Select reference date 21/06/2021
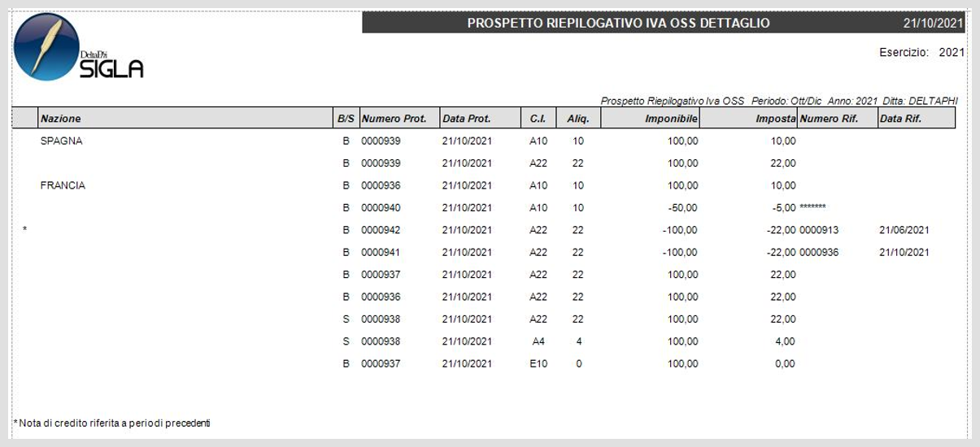 coord(904,230)
